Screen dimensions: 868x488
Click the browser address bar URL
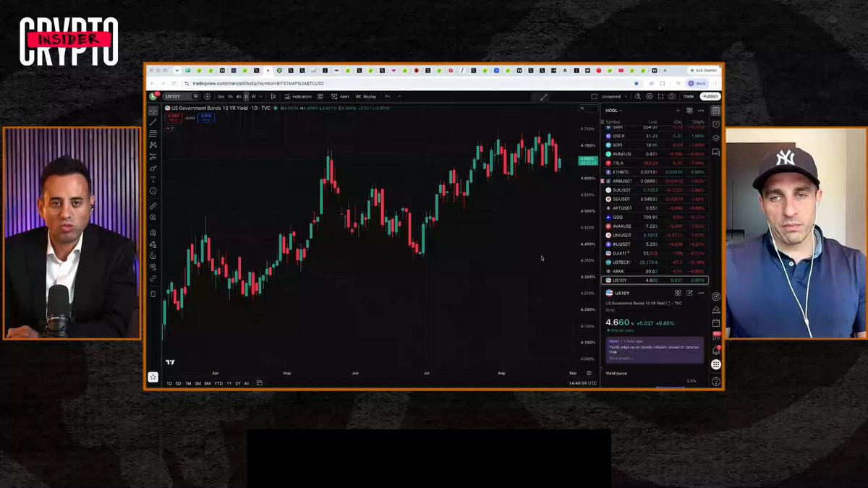click(x=258, y=83)
